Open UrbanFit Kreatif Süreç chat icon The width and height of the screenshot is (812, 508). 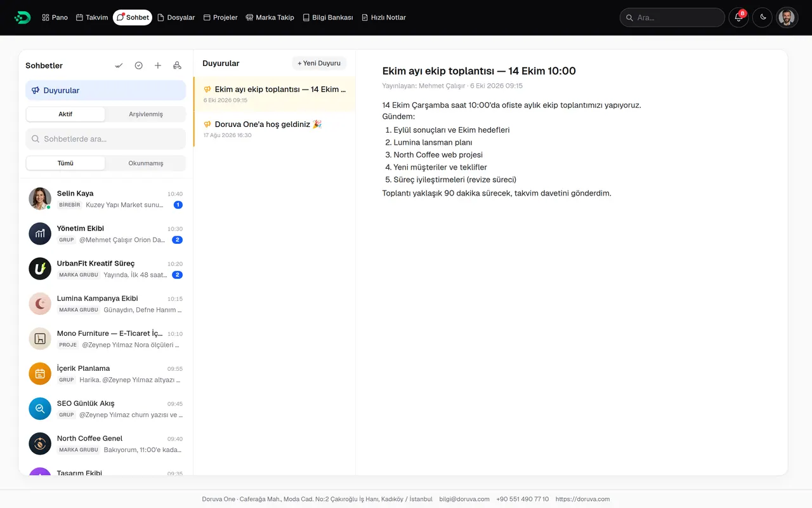coord(40,269)
